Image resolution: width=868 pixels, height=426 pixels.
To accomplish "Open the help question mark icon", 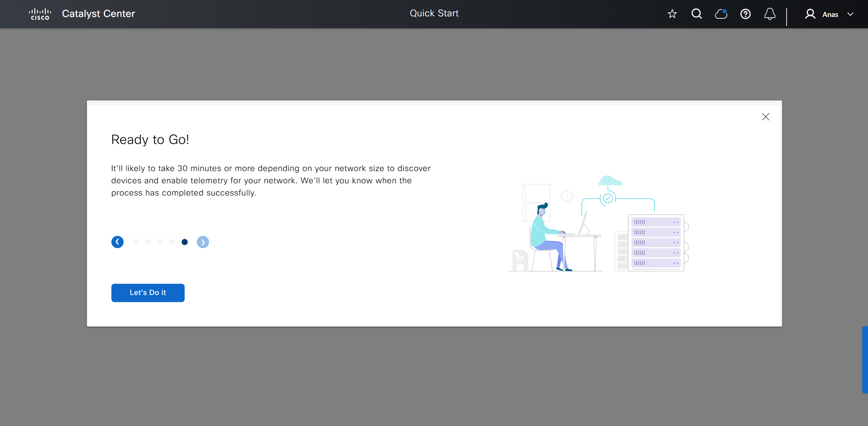I will [745, 14].
